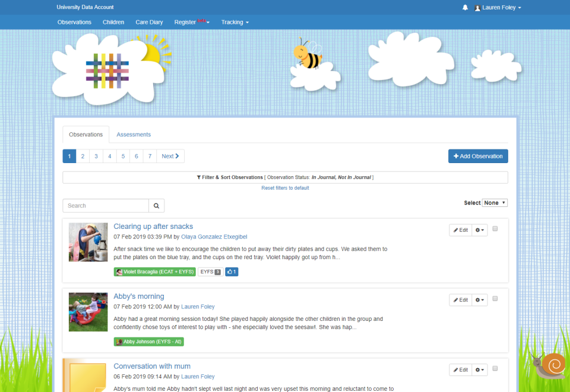This screenshot has width=570, height=392.
Task: Go to page 7 of observations
Action: (x=150, y=156)
